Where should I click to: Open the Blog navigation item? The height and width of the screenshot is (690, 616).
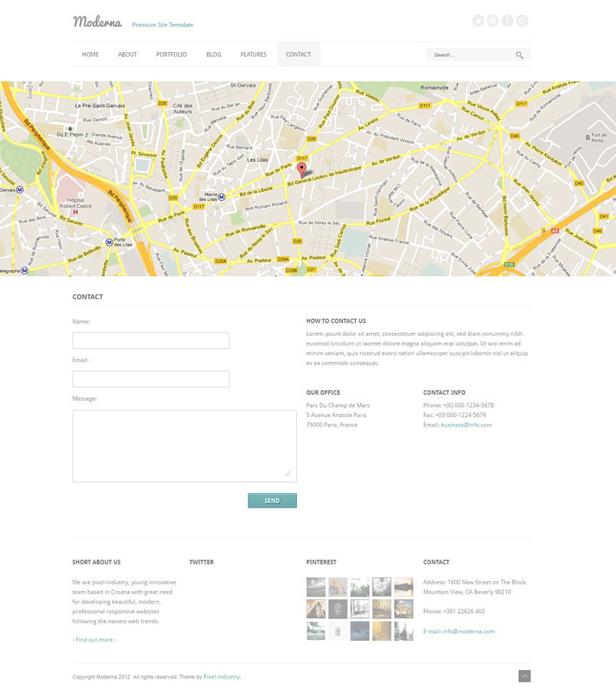(213, 54)
